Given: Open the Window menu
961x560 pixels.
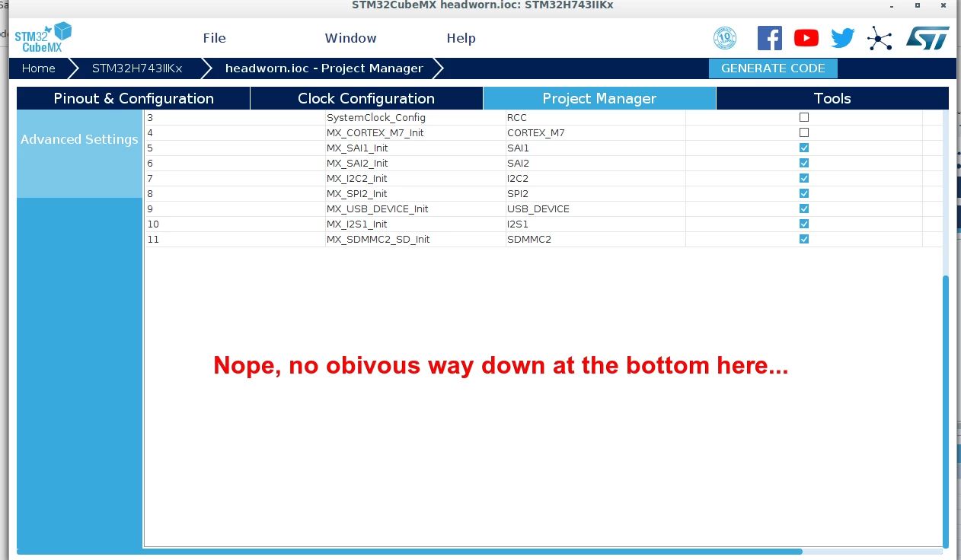Looking at the screenshot, I should click(x=350, y=38).
